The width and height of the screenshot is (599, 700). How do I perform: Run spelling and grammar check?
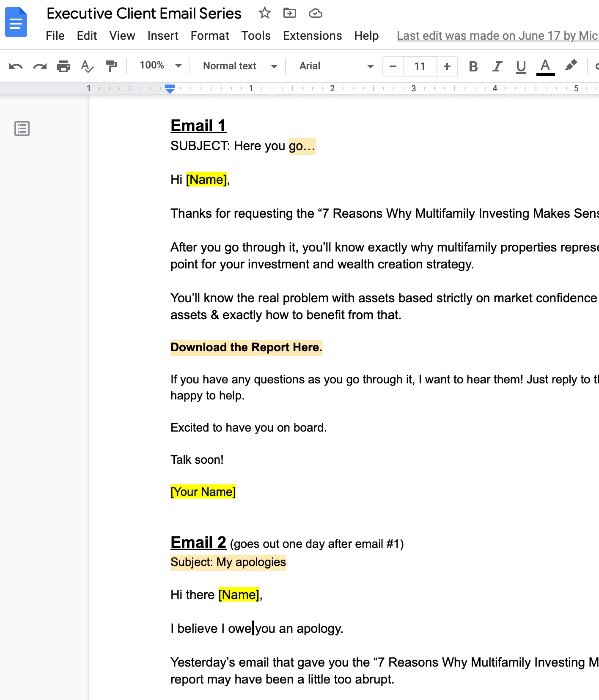pyautogui.click(x=87, y=66)
